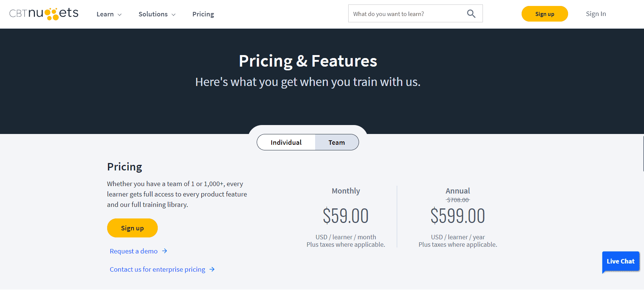Open the Request a demo link
This screenshot has height=294, width=644.
[x=134, y=251]
